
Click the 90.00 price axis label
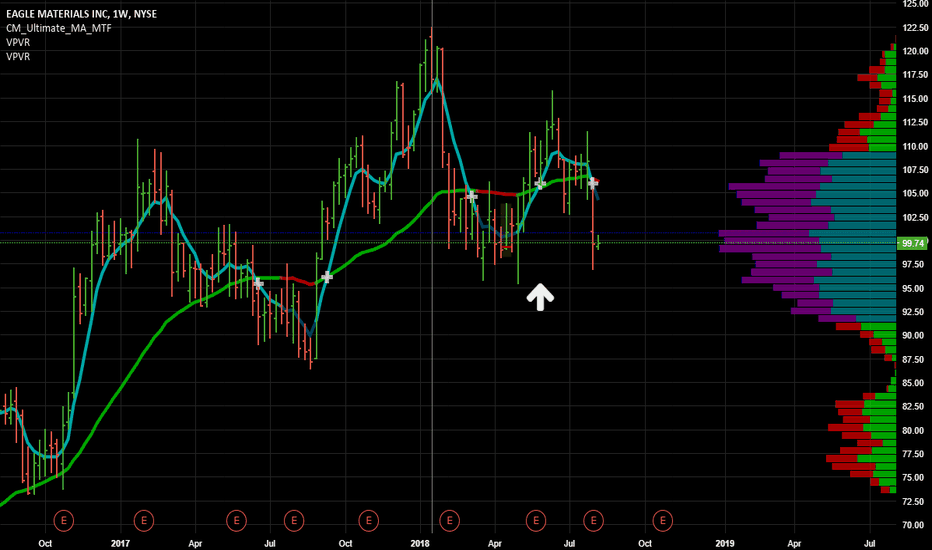(x=915, y=335)
